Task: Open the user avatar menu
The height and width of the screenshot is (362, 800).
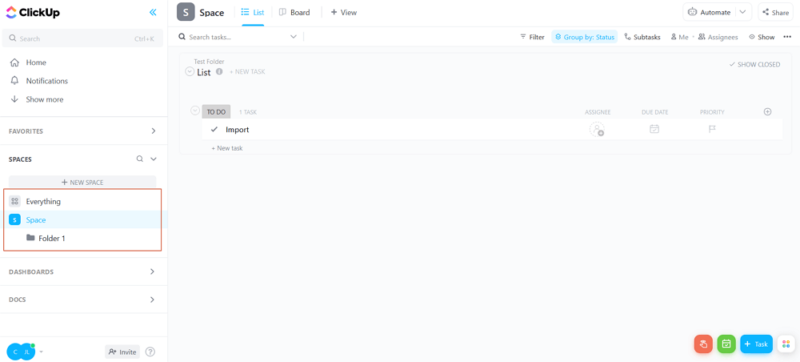Action: (x=21, y=351)
